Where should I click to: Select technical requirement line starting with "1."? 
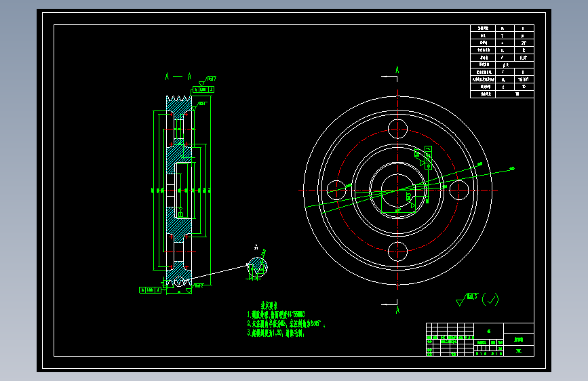click(276, 314)
